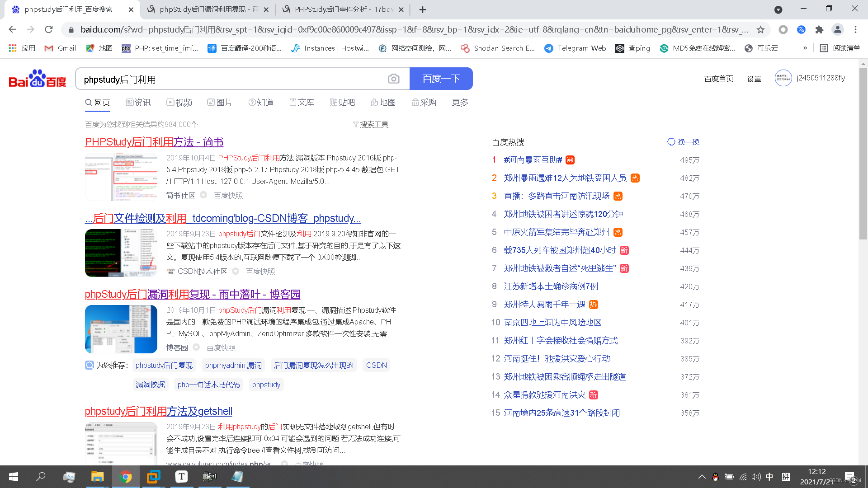
Task: Click Chrome icon in taskbar
Action: [x=126, y=477]
